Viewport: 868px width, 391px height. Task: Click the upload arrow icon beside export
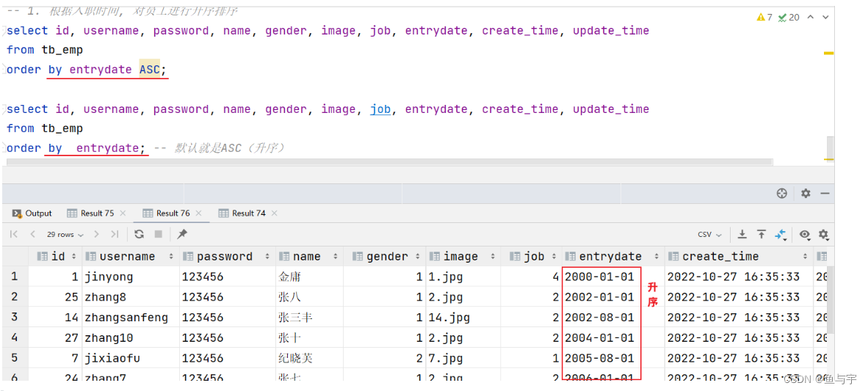tap(762, 235)
